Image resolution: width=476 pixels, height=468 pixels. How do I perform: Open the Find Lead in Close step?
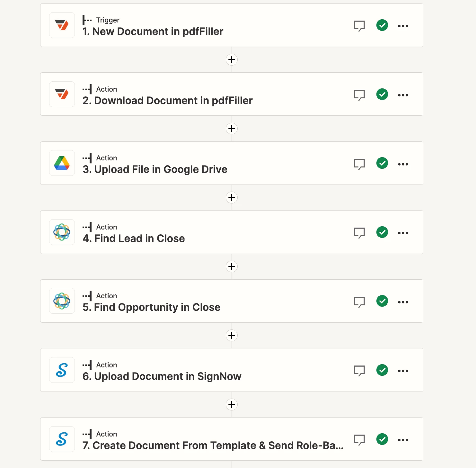coord(232,232)
